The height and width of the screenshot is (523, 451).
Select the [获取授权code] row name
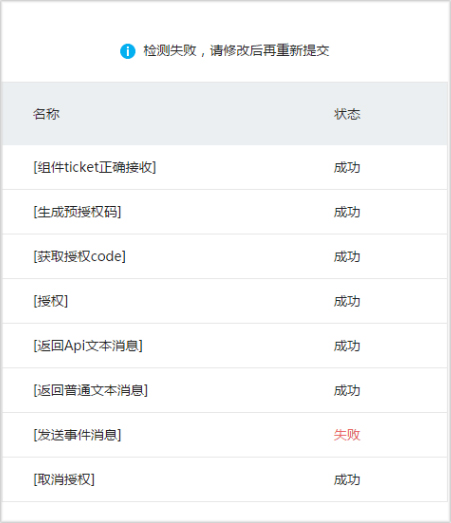click(79, 256)
